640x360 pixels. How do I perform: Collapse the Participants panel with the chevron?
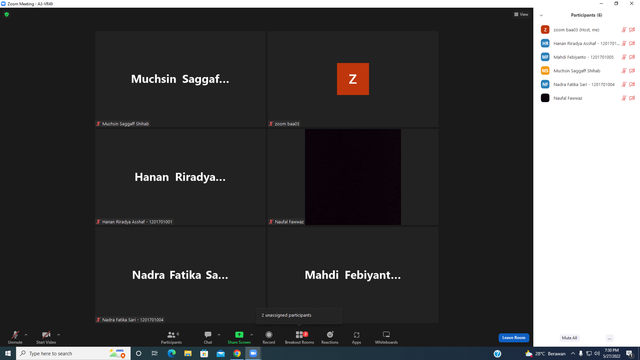(541, 15)
